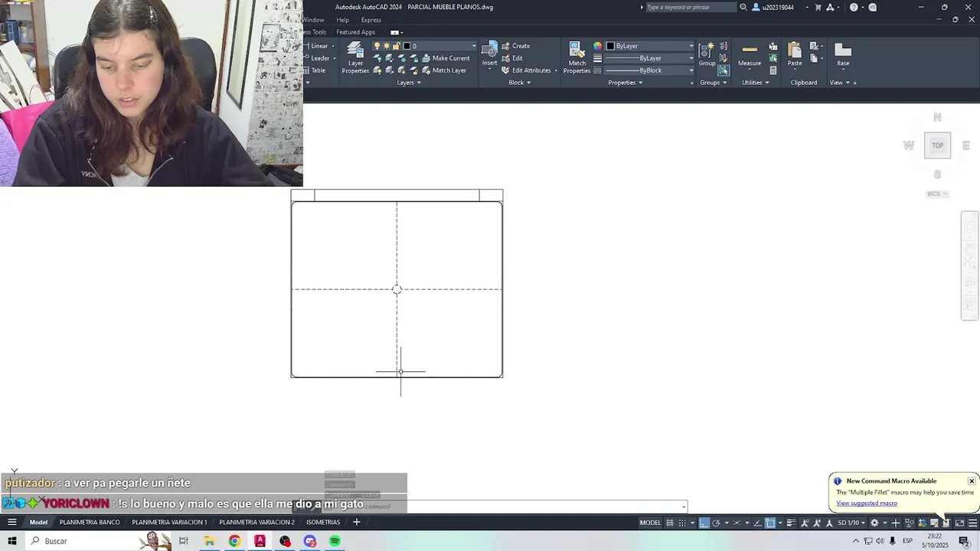Screen dimensions: 980x551
Task: Click the Windows Start button
Action: click(11, 541)
